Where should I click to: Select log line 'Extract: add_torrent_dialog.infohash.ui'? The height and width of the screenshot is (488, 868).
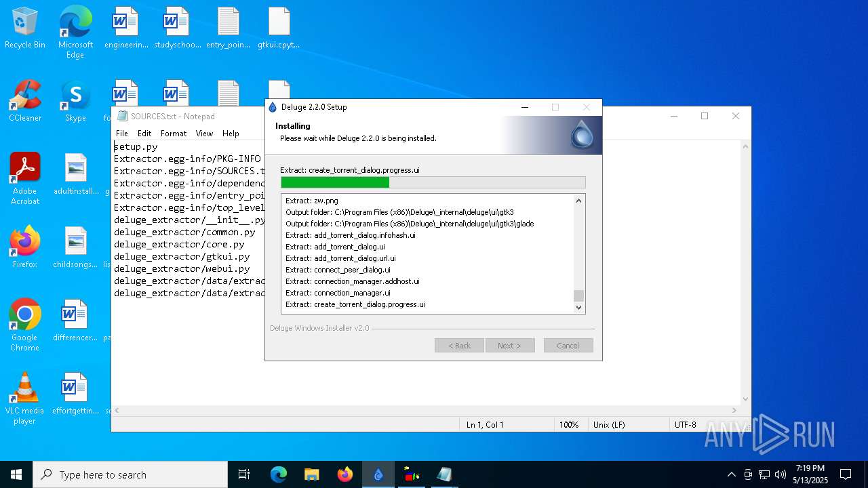(351, 235)
